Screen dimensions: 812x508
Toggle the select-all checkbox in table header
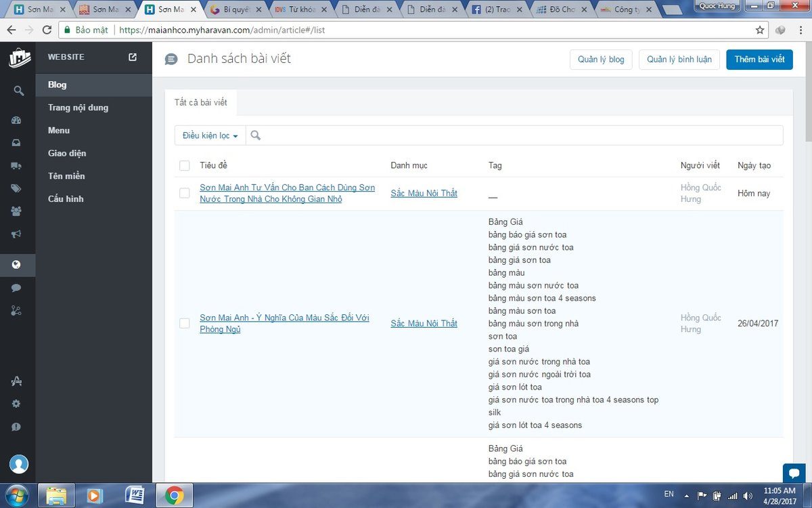click(x=185, y=165)
